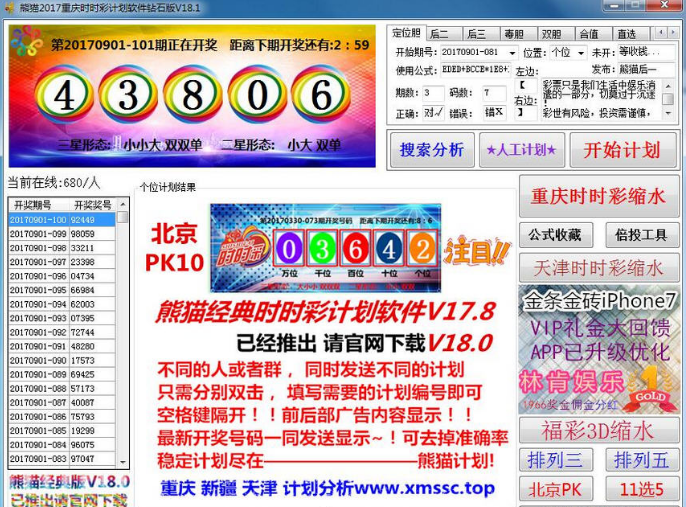Click the 林肯娱乐 advertisement image
The image size is (686, 507).
pos(599,350)
